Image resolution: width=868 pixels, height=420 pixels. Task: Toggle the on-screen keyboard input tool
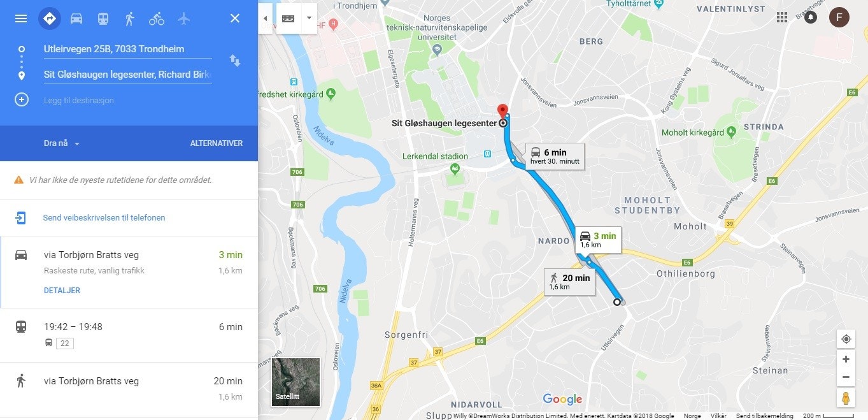tap(288, 18)
